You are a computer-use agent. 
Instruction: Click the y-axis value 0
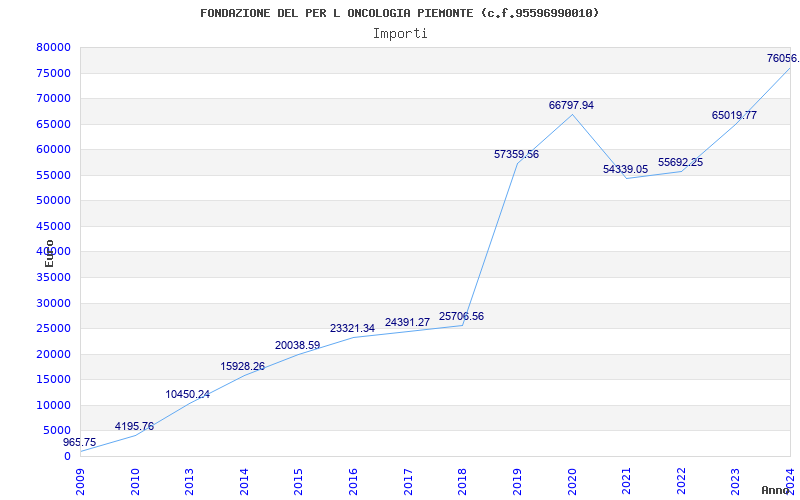67,456
